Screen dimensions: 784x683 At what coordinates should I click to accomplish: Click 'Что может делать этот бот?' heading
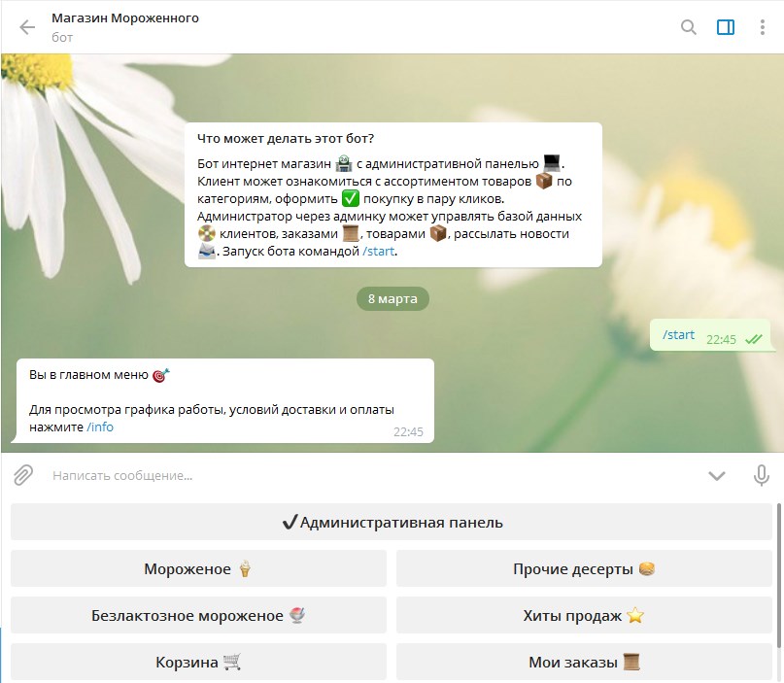point(286,139)
